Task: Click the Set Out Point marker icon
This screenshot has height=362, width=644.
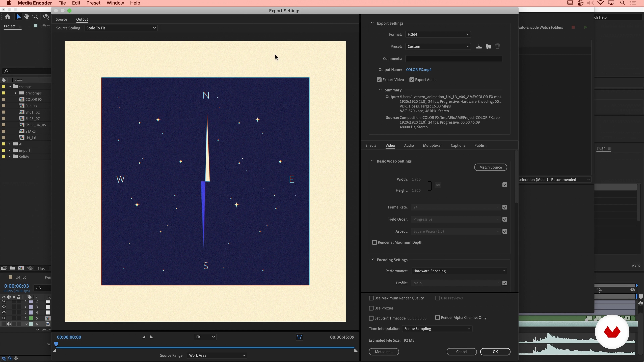Action: coord(151,337)
